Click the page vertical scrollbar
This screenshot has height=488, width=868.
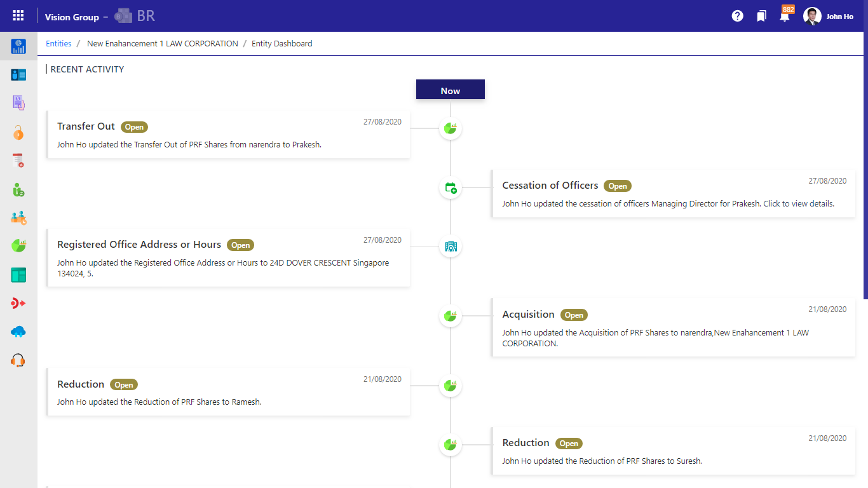[x=865, y=165]
